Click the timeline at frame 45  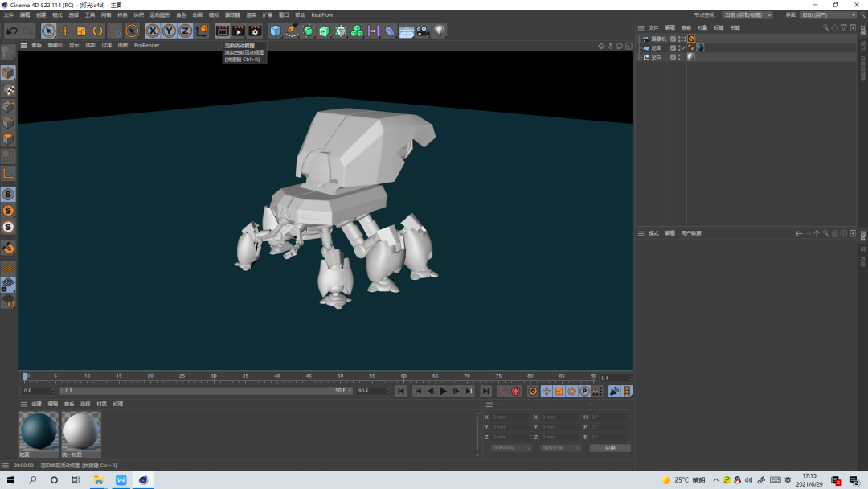(x=309, y=376)
